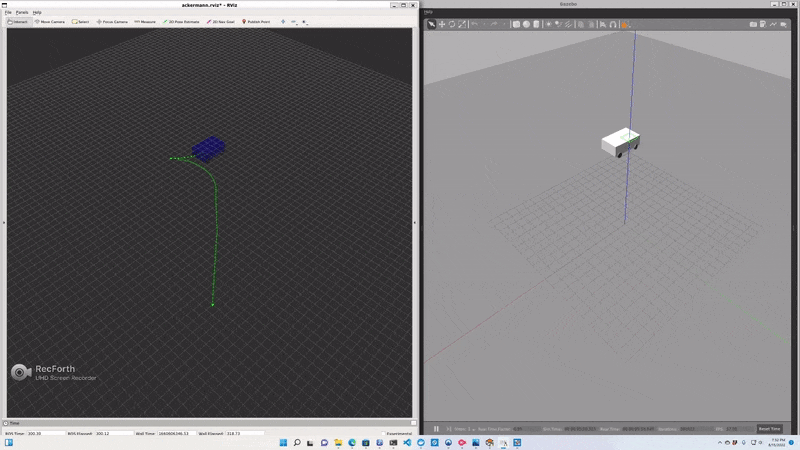The width and height of the screenshot is (800, 450).
Task: Click the copy icon in Gazebo toolbar
Action: point(581,24)
